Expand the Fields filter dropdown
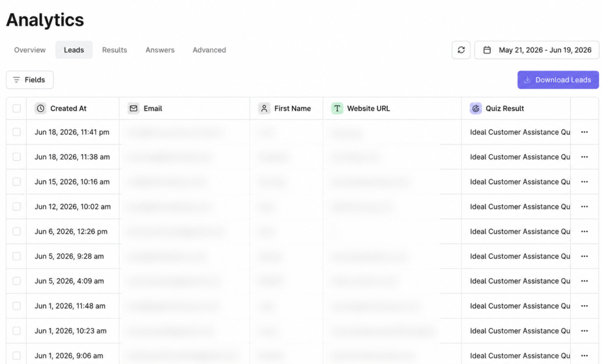 click(x=29, y=80)
